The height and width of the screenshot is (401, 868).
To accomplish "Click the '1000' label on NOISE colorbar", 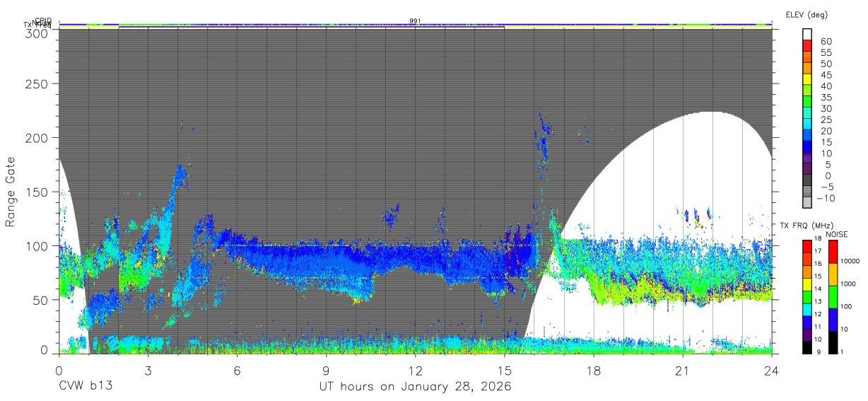I will point(848,284).
